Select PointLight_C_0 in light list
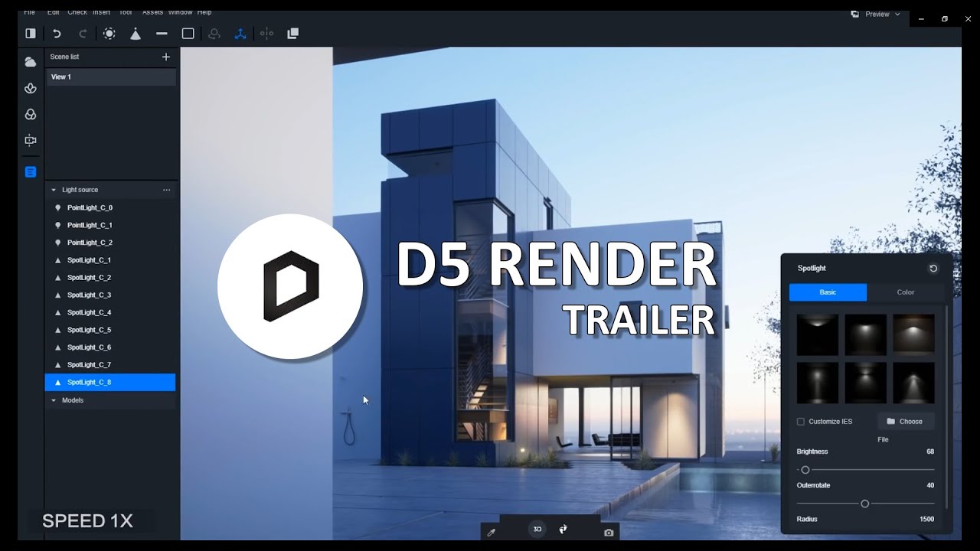The width and height of the screenshot is (980, 551). pos(110,208)
